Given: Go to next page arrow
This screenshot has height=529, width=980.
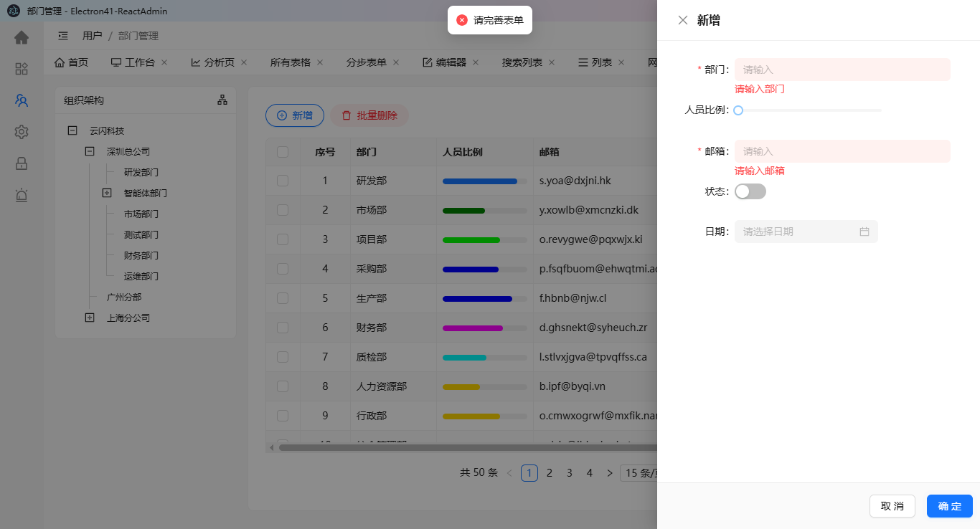Looking at the screenshot, I should click(610, 473).
